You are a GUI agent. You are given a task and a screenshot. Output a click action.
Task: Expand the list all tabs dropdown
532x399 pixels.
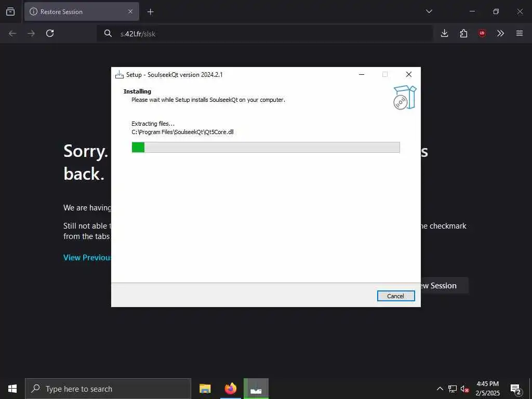pos(429,11)
